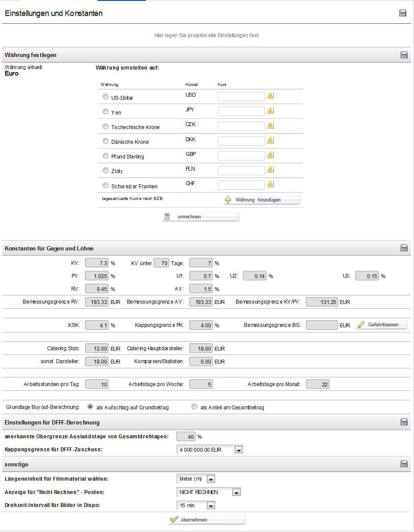Click the übernehmen button
414x532 pixels.
(x=207, y=520)
